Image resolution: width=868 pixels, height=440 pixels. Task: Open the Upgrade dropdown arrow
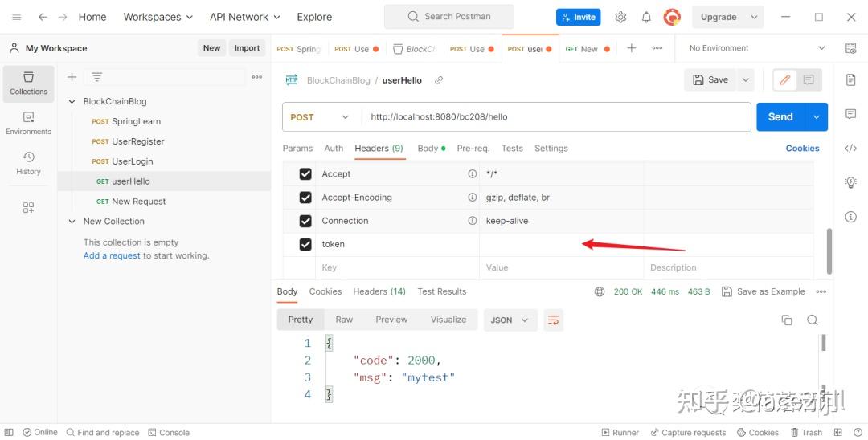[x=754, y=17]
